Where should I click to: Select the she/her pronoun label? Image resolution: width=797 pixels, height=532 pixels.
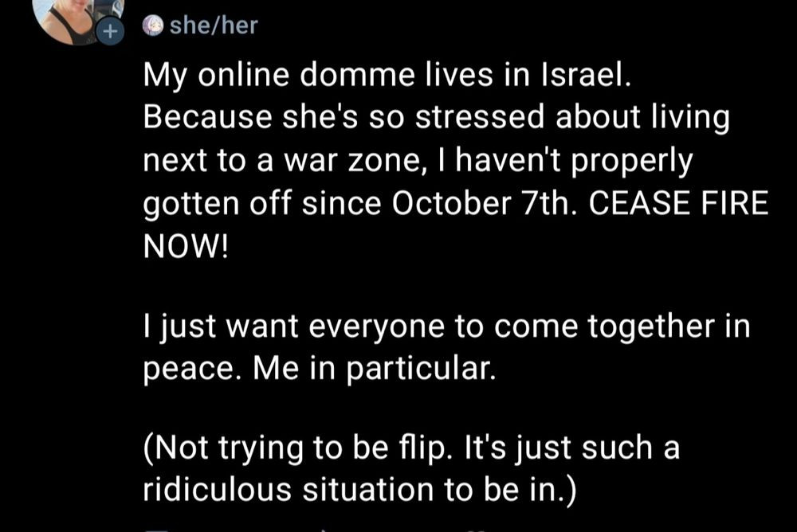213,25
